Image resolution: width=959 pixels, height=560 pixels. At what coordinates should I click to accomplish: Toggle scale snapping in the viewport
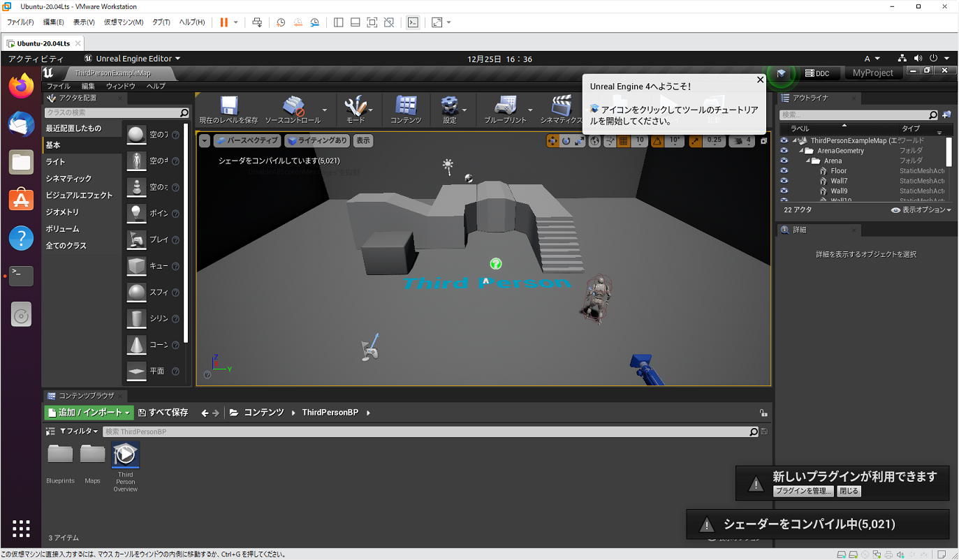point(696,141)
